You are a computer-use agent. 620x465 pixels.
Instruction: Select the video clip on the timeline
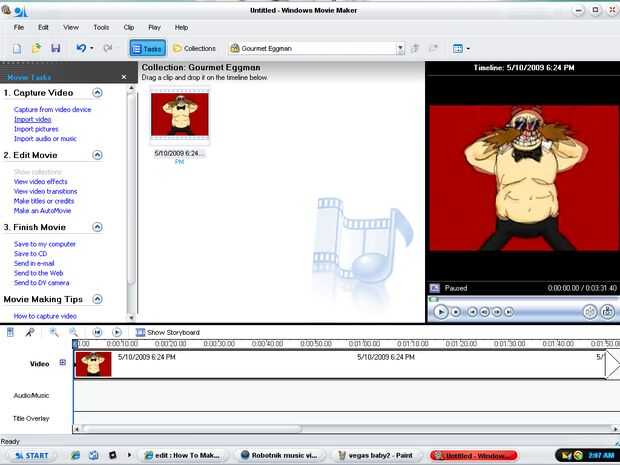[340, 364]
